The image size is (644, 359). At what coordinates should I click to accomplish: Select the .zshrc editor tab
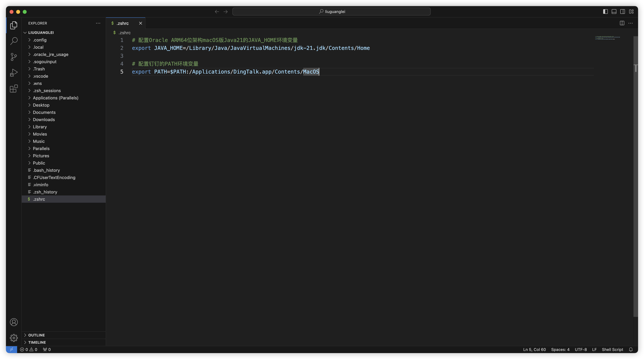coord(122,23)
